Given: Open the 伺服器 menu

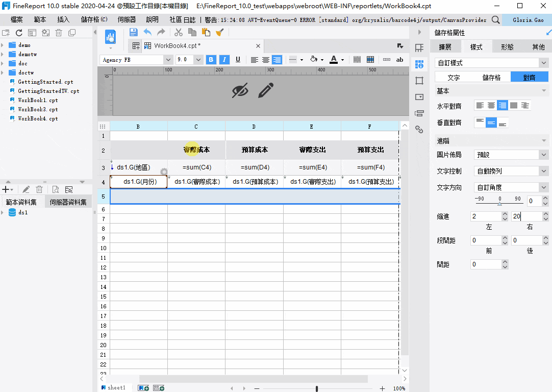Looking at the screenshot, I should (127, 20).
